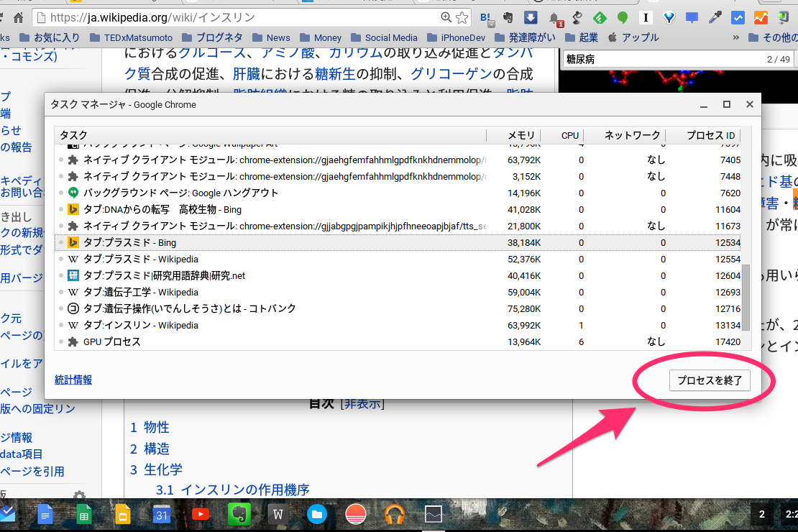Select the タブ:遺伝子工学 - Wikipedia row
The width and height of the screenshot is (798, 532).
pyautogui.click(x=398, y=292)
